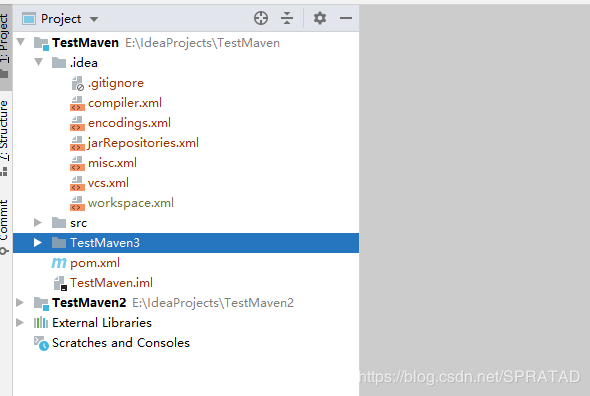
Task: Expand the TestMaven3 folder arrow
Action: [x=38, y=242]
